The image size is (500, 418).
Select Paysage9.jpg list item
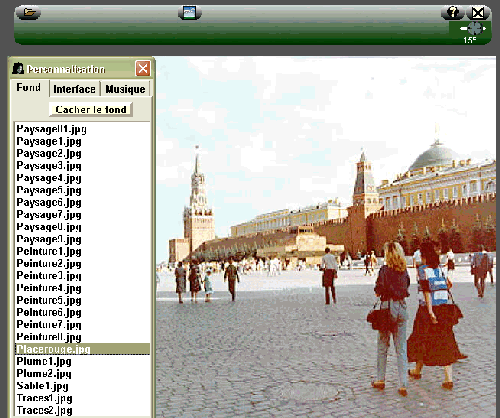[x=82, y=239]
